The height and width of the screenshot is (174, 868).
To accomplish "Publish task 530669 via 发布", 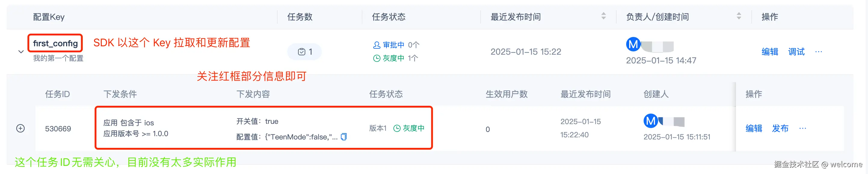I will point(780,128).
